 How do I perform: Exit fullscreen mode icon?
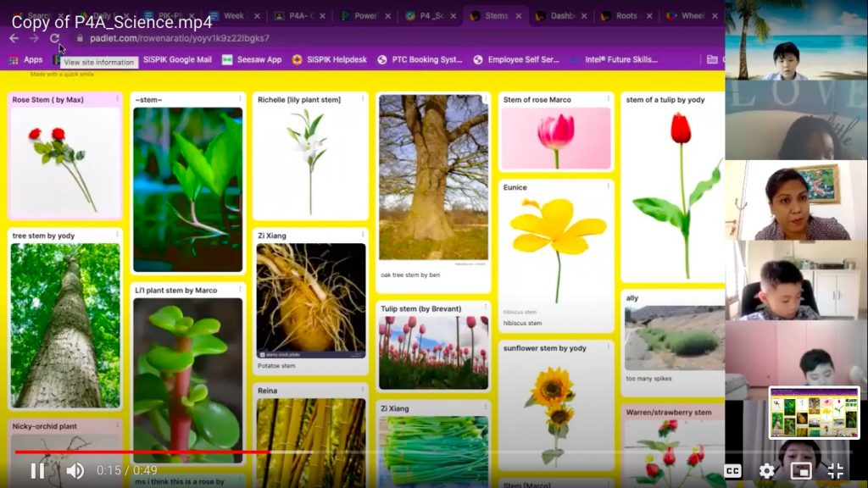coord(835,471)
